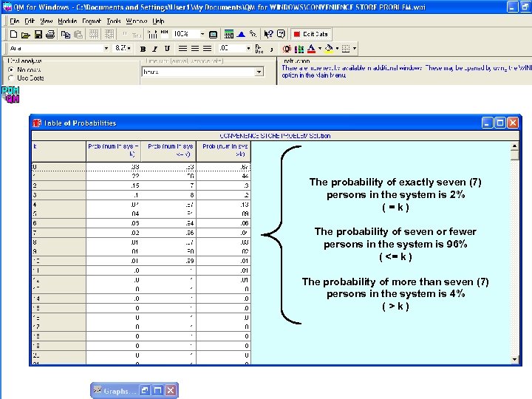
Task: Click the green calculator icon
Action: click(229, 34)
